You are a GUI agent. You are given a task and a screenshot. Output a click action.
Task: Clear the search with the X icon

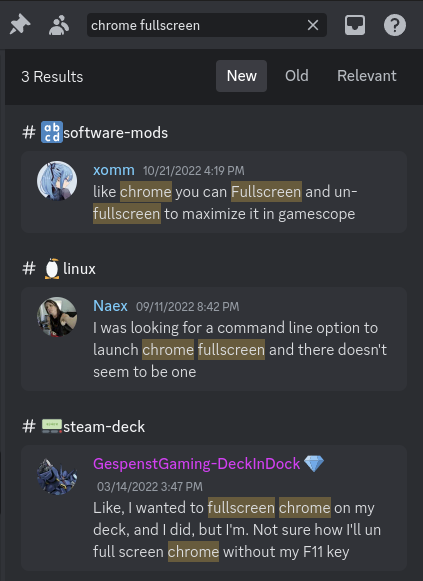[x=313, y=25]
